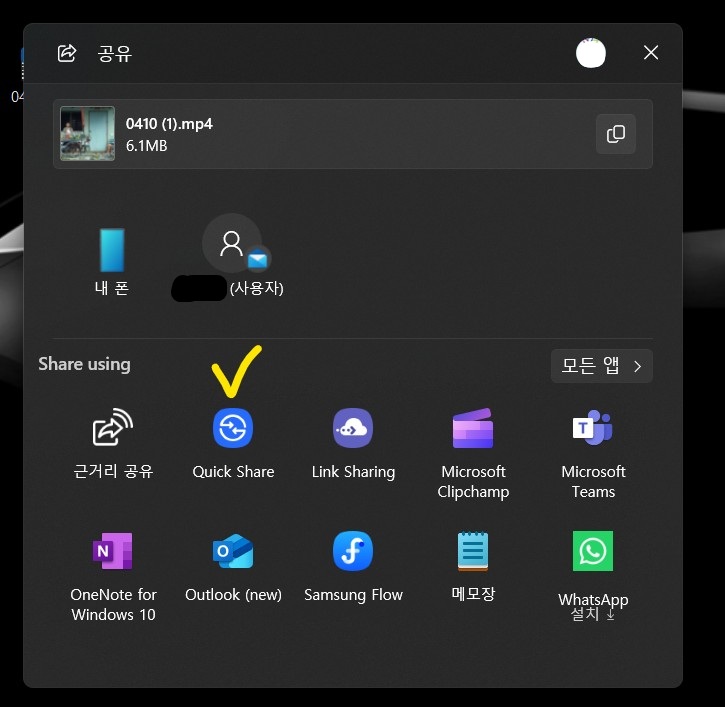Click the Share using heading
Viewport: 725px width, 707px height.
[x=84, y=364]
